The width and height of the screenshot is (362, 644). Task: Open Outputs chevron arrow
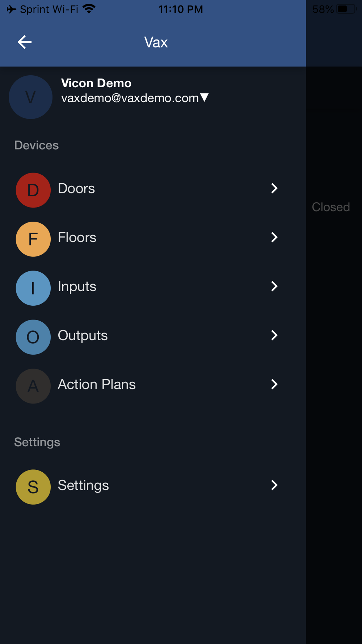coord(274,335)
